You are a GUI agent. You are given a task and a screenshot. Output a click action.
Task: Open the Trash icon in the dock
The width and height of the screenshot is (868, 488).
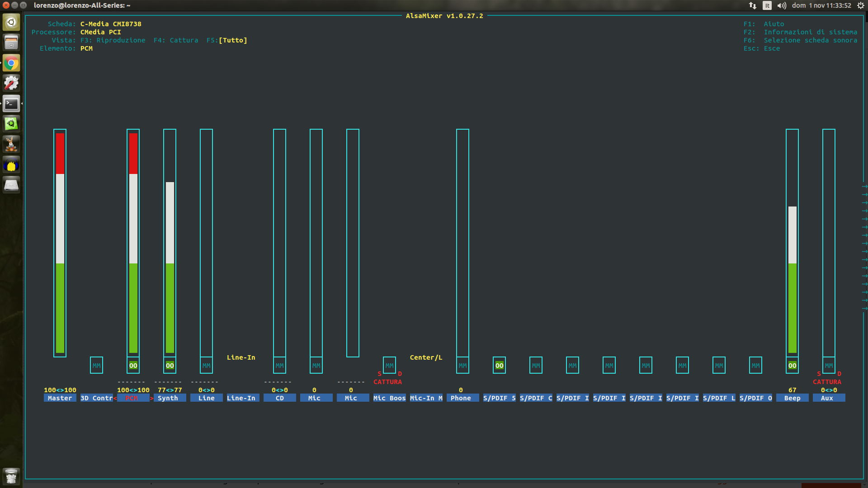(11, 476)
